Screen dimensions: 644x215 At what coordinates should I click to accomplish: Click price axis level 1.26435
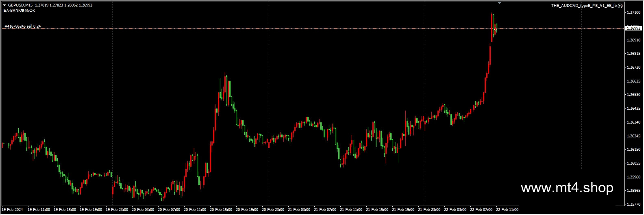633,109
